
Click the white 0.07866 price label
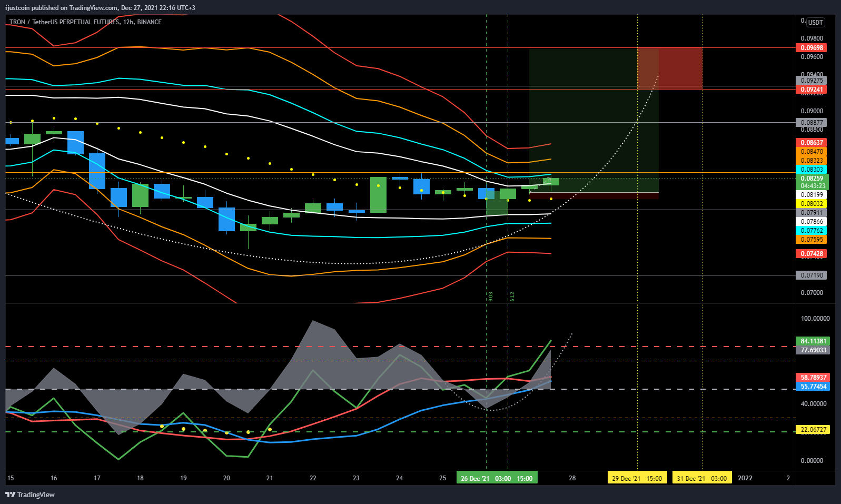(x=812, y=222)
